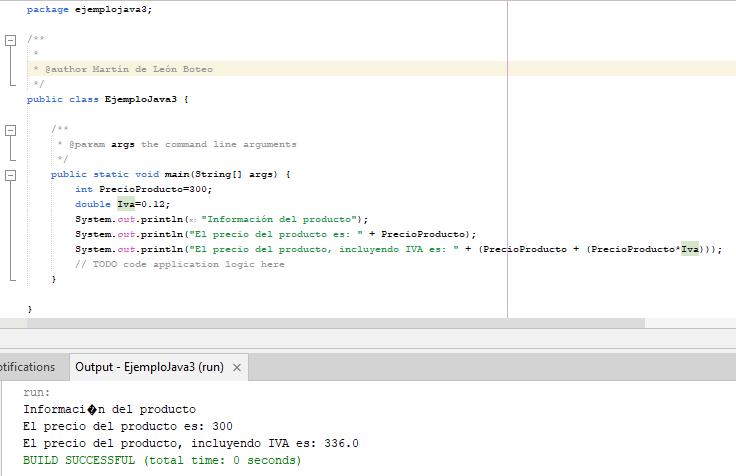736x476 pixels.
Task: Click the editor horizontal scrollbar thumb
Action: (x=336, y=323)
